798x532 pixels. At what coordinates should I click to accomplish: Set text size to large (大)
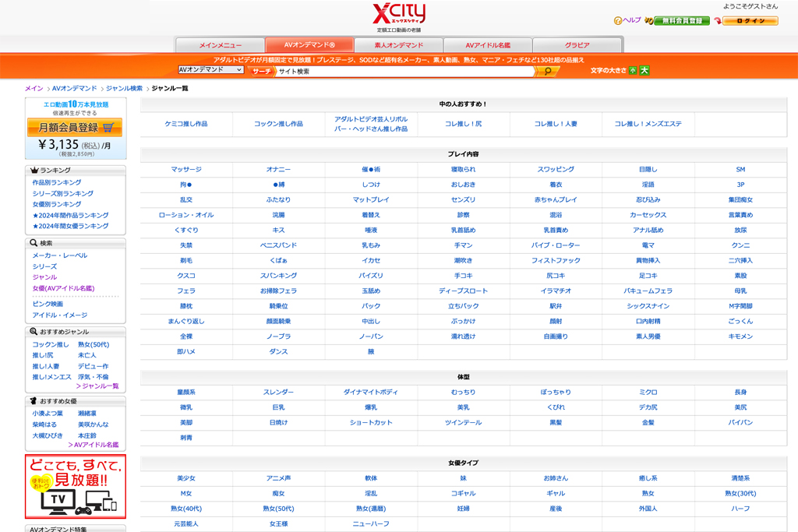pos(644,70)
